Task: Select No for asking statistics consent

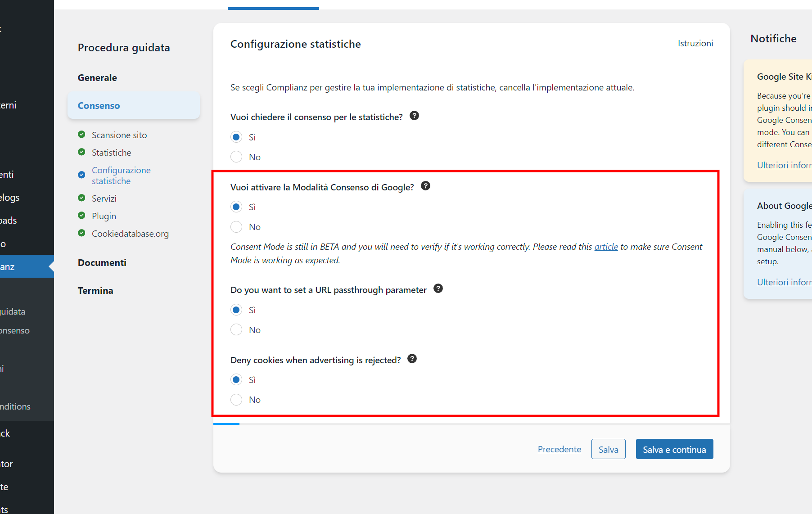Action: [236, 157]
